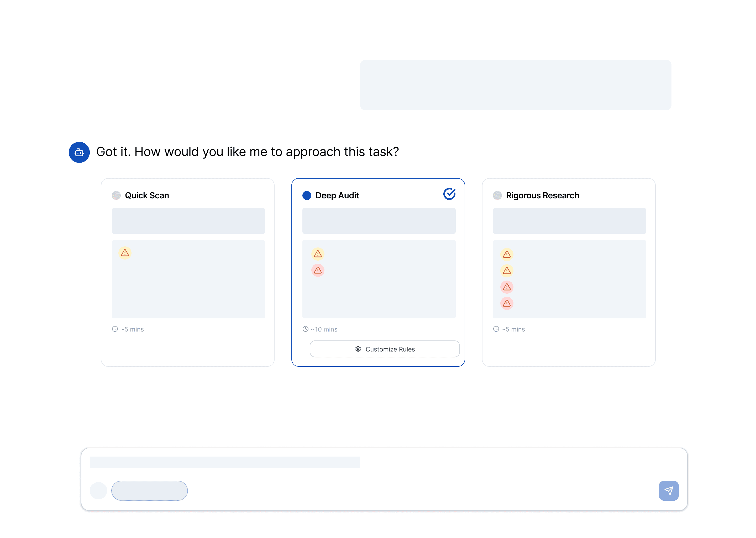The width and height of the screenshot is (756, 538).
Task: Click the blue checkmark badge on Deep Audit
Action: [x=449, y=194]
